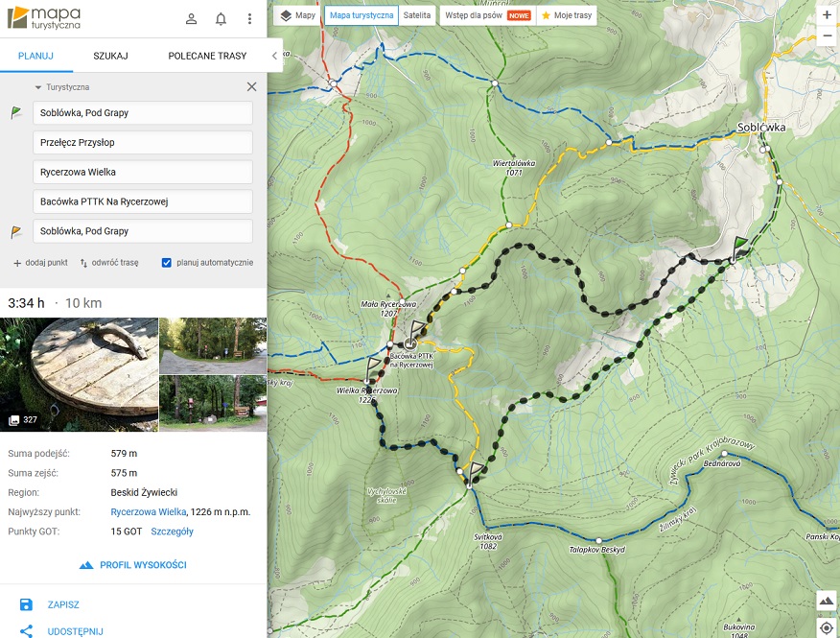Open the POLECANE TRASY tab
This screenshot has width=840, height=638.
tap(207, 56)
